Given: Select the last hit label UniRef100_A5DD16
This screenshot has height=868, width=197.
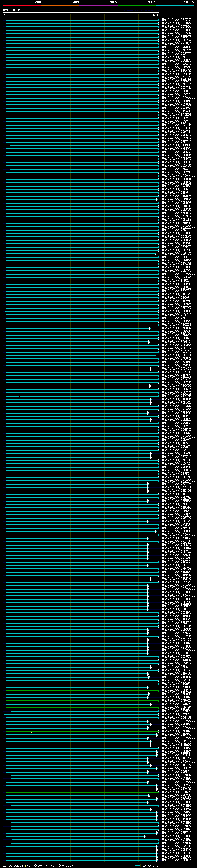Looking at the screenshot, I should [x=177, y=860].
